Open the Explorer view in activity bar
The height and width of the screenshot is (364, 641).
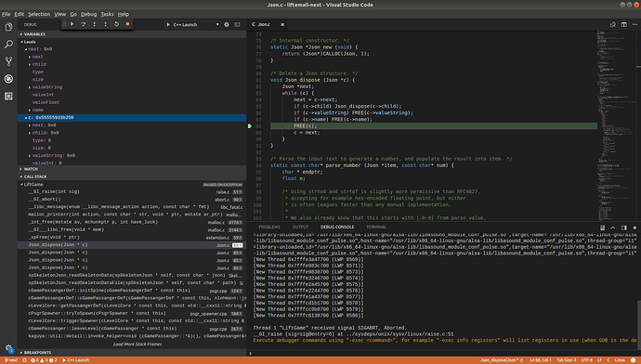point(8,27)
